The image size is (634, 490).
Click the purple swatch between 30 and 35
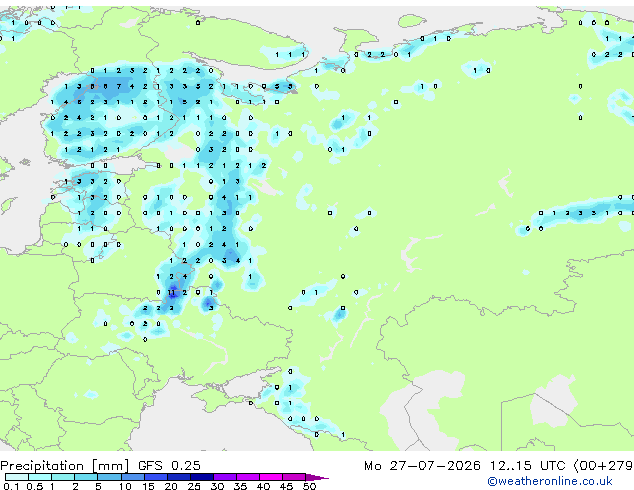(x=225, y=477)
